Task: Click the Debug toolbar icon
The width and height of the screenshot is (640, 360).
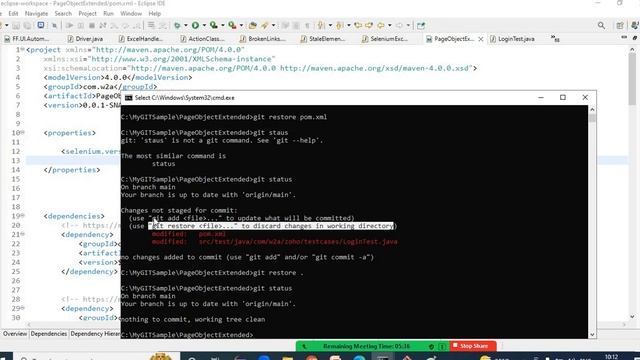Action: [177, 25]
